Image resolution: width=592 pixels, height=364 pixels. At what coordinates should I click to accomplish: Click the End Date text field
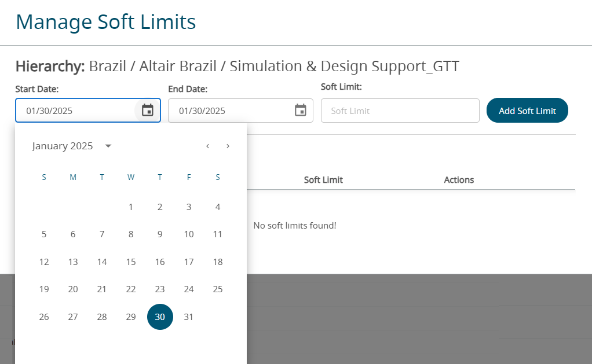(229, 111)
